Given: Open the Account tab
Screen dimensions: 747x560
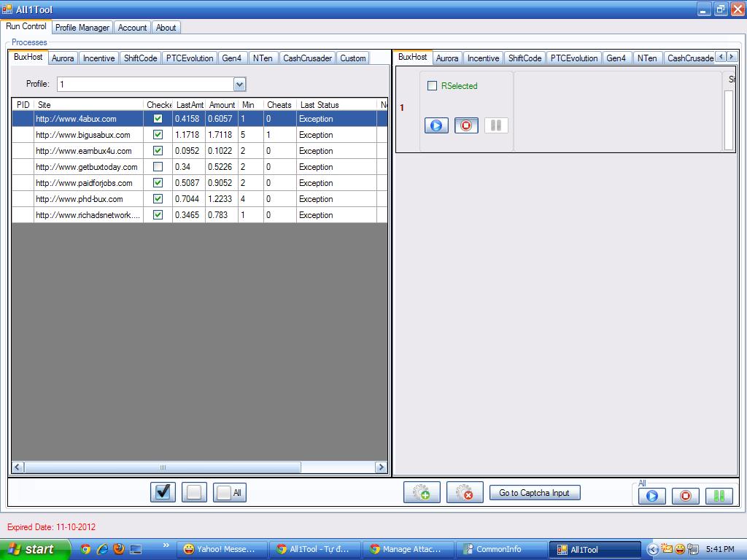Looking at the screenshot, I should [x=133, y=28].
